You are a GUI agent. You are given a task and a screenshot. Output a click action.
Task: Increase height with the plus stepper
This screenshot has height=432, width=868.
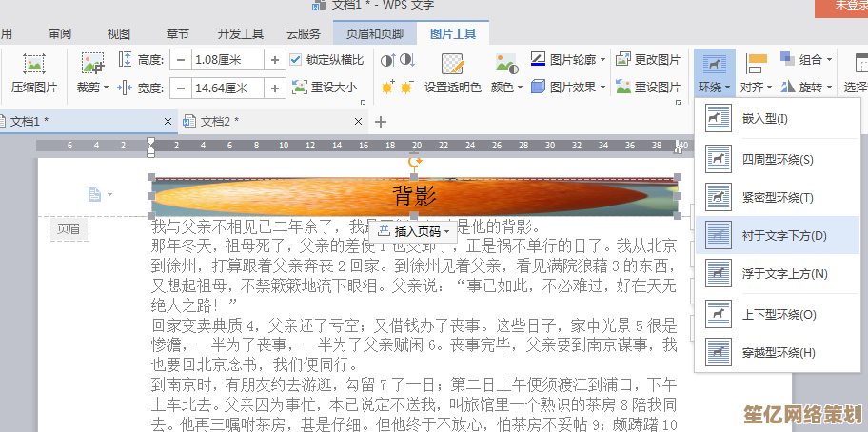click(275, 59)
